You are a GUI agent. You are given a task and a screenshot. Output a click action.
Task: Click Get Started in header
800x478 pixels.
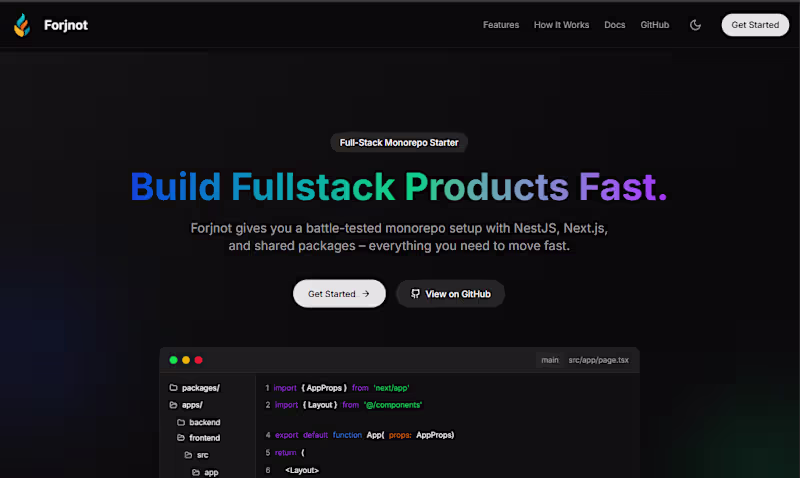(755, 25)
